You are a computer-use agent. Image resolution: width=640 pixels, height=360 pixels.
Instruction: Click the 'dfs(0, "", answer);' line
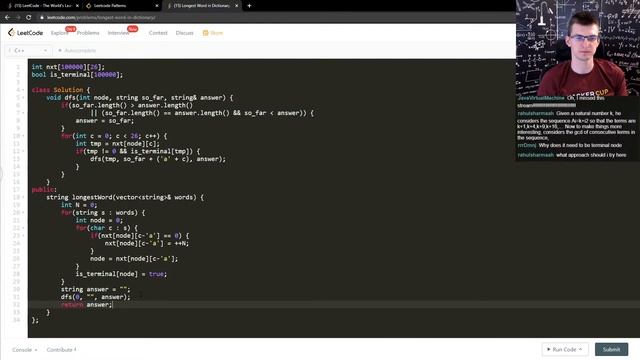(96, 297)
